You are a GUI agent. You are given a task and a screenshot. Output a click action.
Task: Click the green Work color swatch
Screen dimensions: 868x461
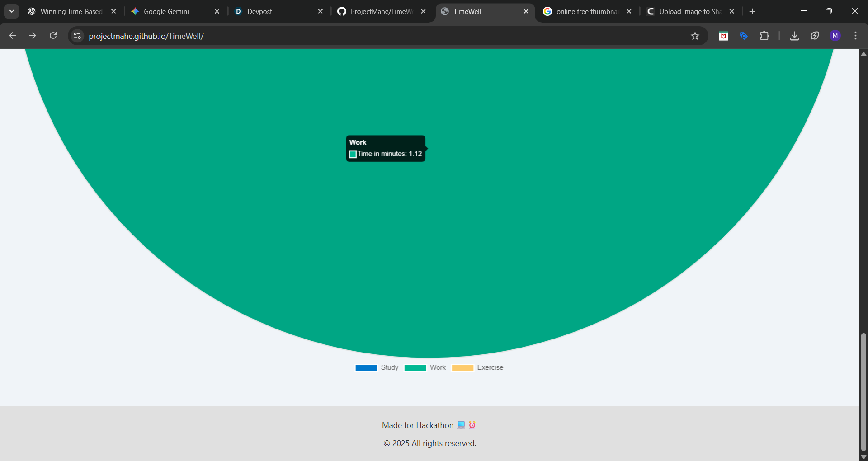[x=415, y=368]
